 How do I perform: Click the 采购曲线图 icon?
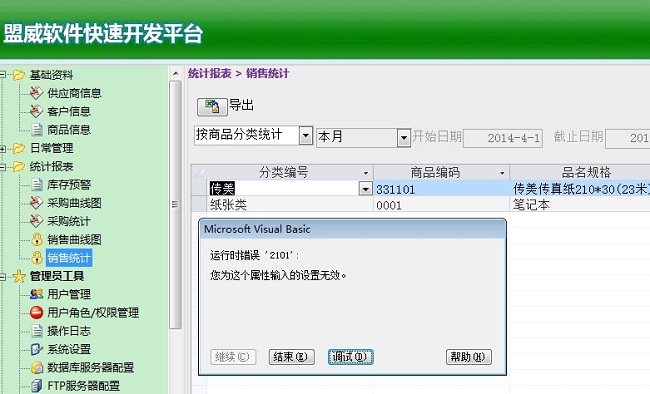pos(36,203)
